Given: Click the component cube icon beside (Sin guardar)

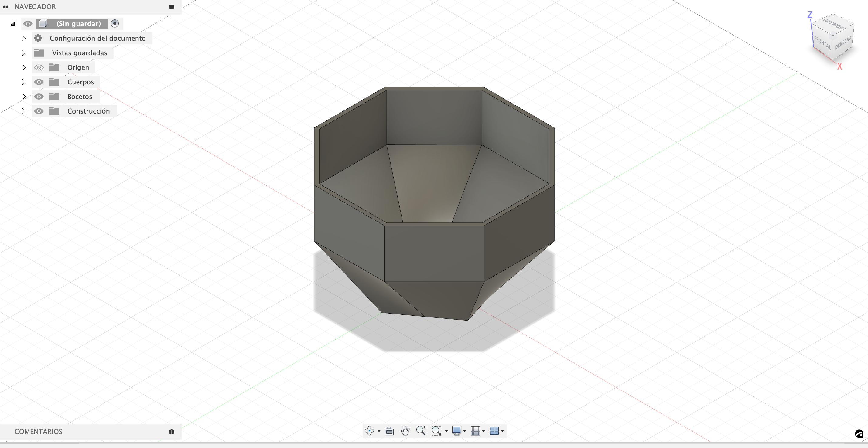Looking at the screenshot, I should [x=43, y=24].
